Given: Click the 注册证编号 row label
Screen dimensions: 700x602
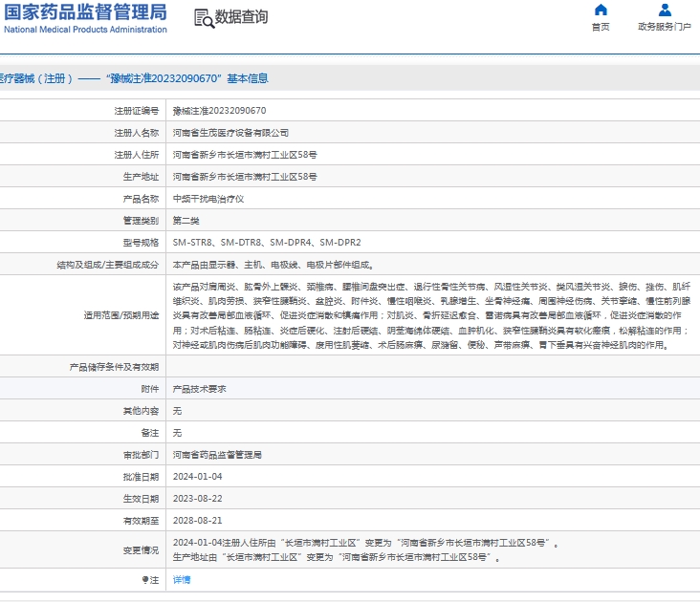Looking at the screenshot, I should [136, 111].
